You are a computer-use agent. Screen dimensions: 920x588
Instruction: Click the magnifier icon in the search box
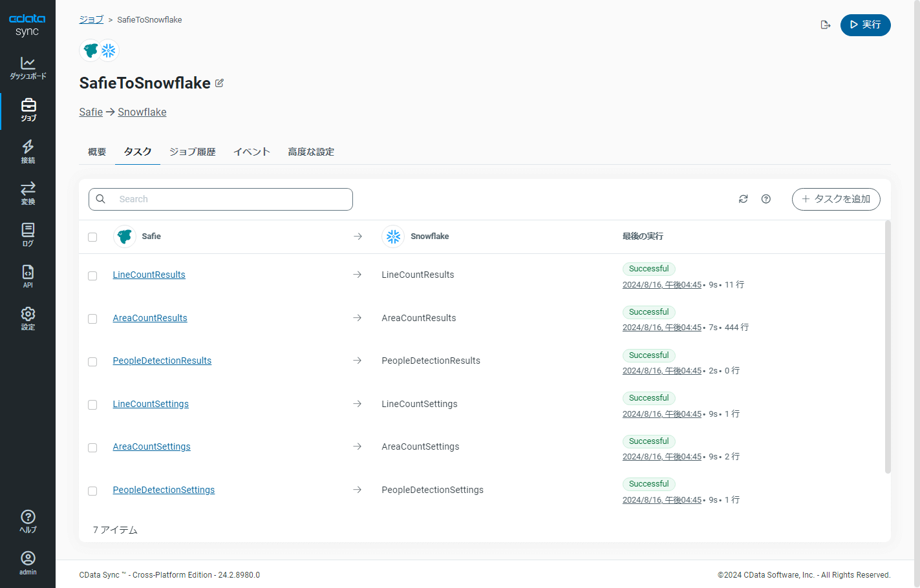coord(101,199)
